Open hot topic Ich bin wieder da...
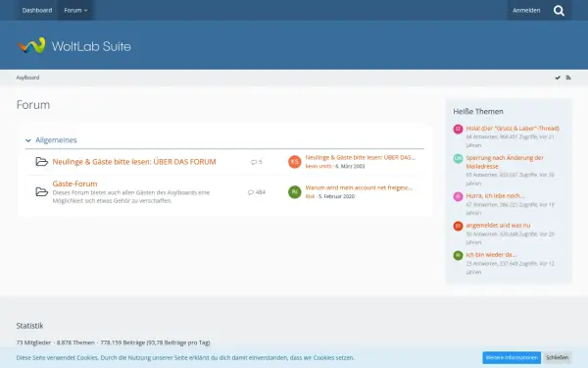588x368 pixels. point(491,254)
